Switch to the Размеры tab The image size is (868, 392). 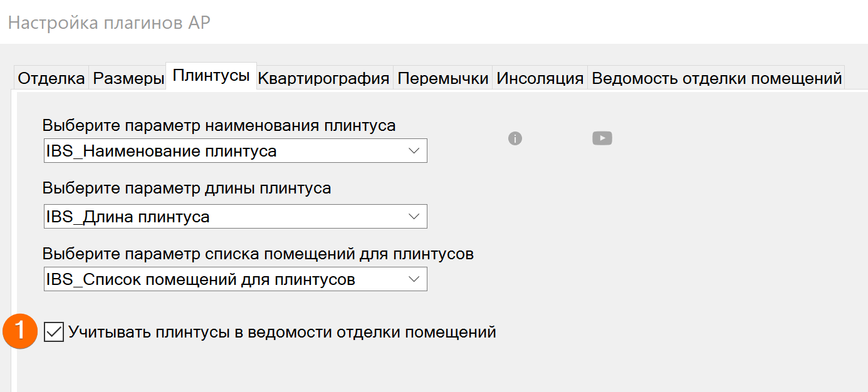coord(128,78)
